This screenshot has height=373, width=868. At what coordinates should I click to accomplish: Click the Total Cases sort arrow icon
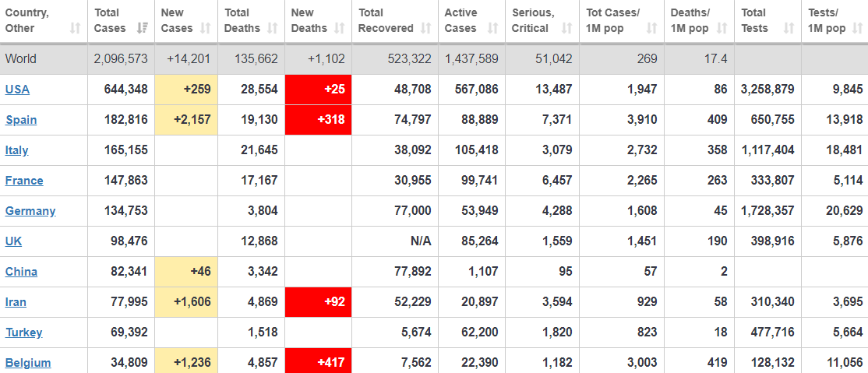tap(142, 29)
